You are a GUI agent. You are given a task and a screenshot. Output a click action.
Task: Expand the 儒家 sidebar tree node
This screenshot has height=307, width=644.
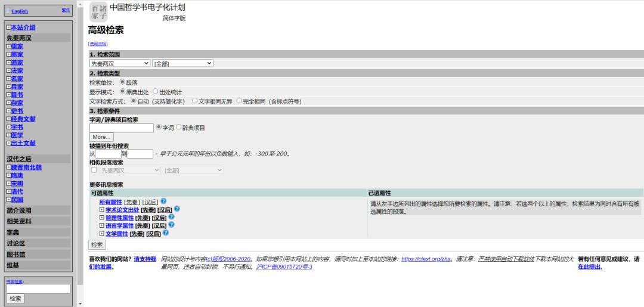[x=8, y=46]
